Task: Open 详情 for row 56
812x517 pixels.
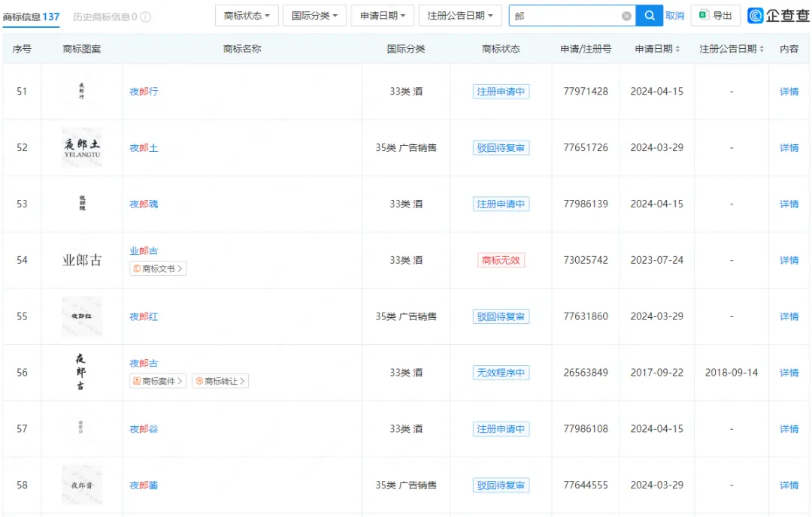Action: 789,373
